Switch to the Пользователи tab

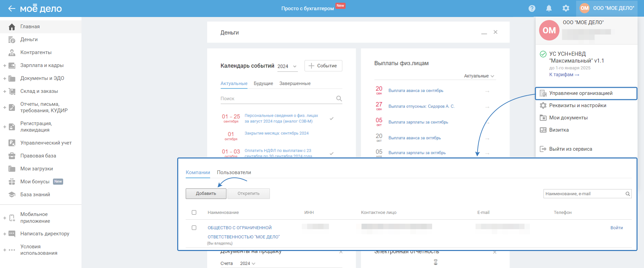(x=234, y=172)
